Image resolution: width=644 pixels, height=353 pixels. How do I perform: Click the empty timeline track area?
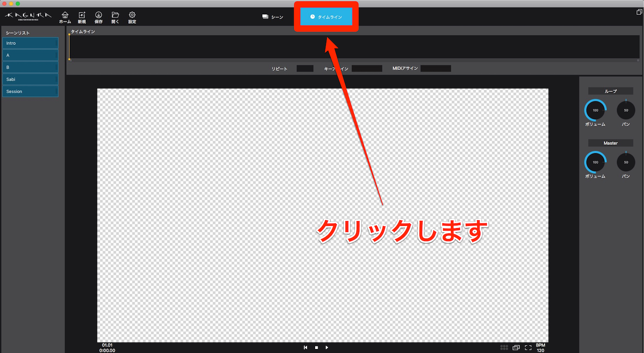point(355,47)
